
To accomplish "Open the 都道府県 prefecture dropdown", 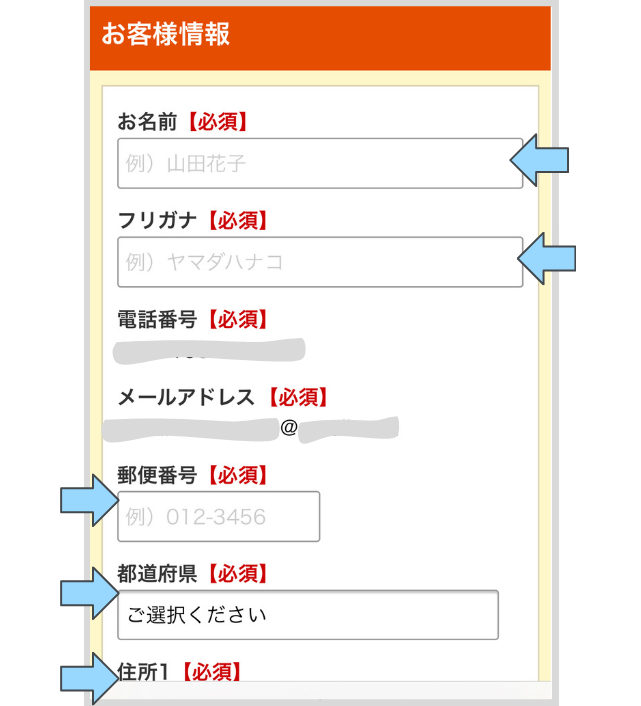I will (308, 615).
